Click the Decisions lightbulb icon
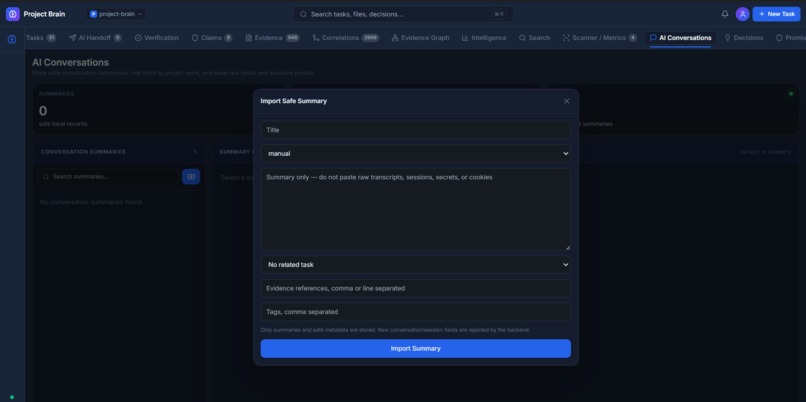The image size is (806, 402). click(x=727, y=38)
